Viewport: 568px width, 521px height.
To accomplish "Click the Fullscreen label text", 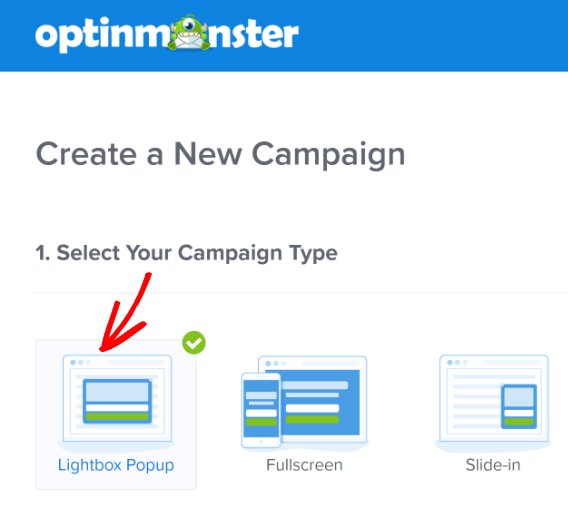I will coord(304,465).
